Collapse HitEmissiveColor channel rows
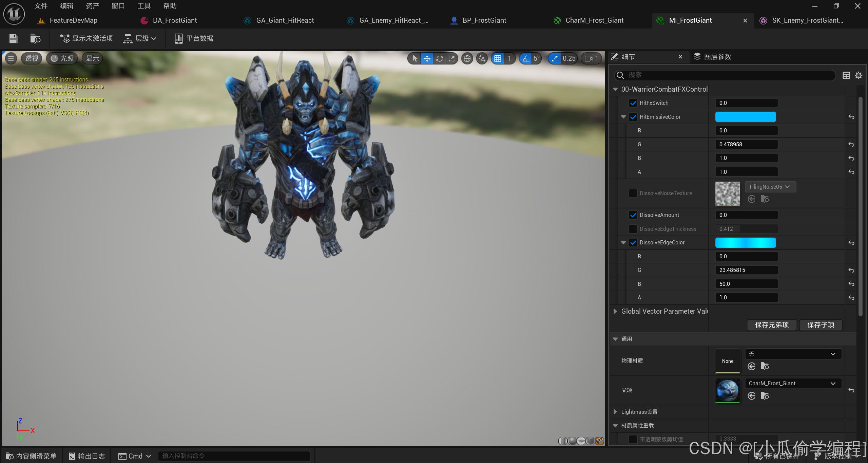 click(x=623, y=117)
